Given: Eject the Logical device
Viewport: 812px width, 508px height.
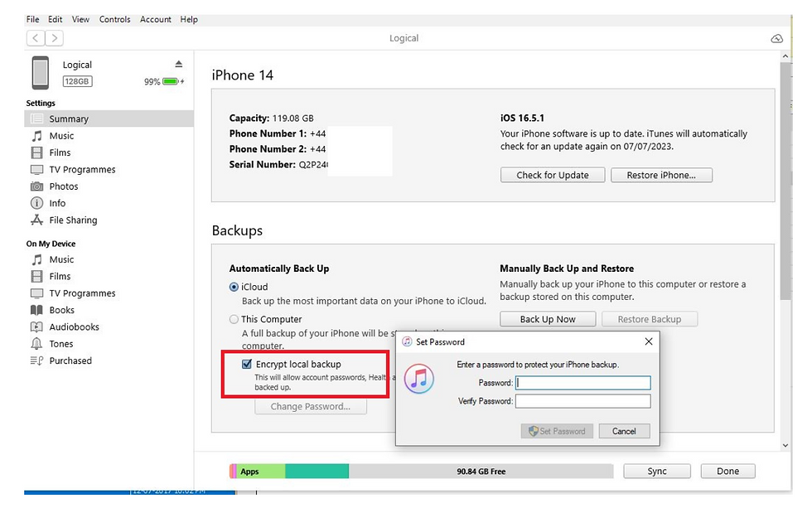Looking at the screenshot, I should 179,64.
